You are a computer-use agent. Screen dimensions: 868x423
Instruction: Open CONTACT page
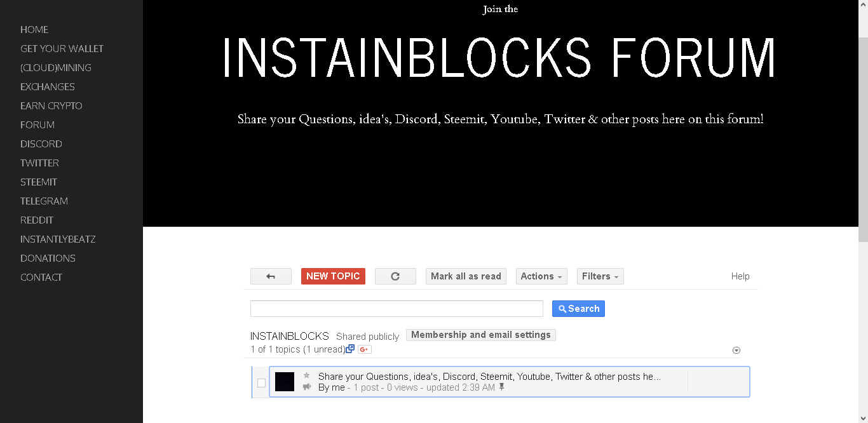tap(41, 278)
